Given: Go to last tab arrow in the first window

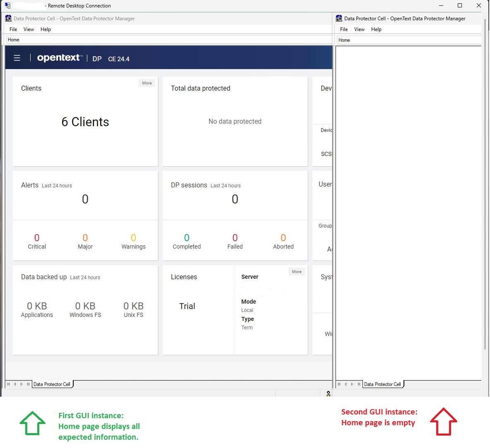Looking at the screenshot, I should point(28,384).
